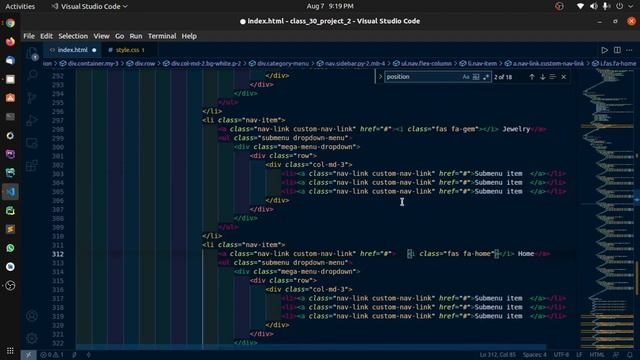The image size is (640, 360).
Task: Open Visual Studio Code app menu in top bar
Action: pyautogui.click(x=89, y=6)
